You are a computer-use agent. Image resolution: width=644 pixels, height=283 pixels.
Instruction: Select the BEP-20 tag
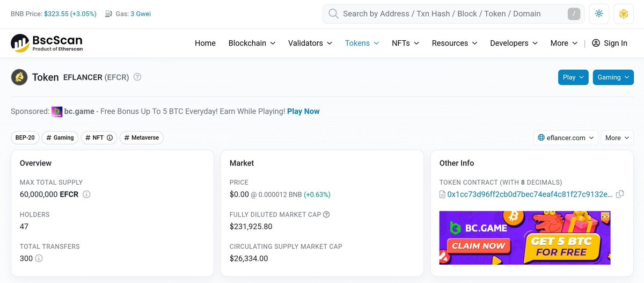click(25, 137)
